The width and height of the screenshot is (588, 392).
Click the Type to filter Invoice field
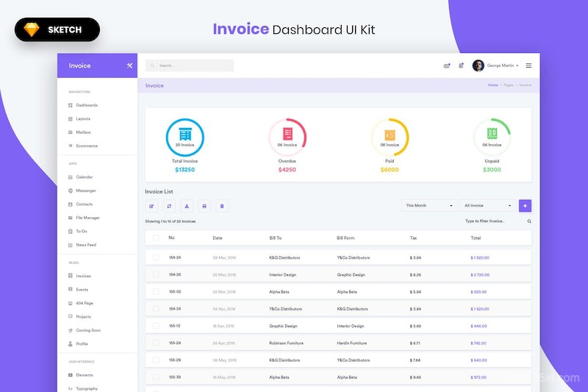484,221
